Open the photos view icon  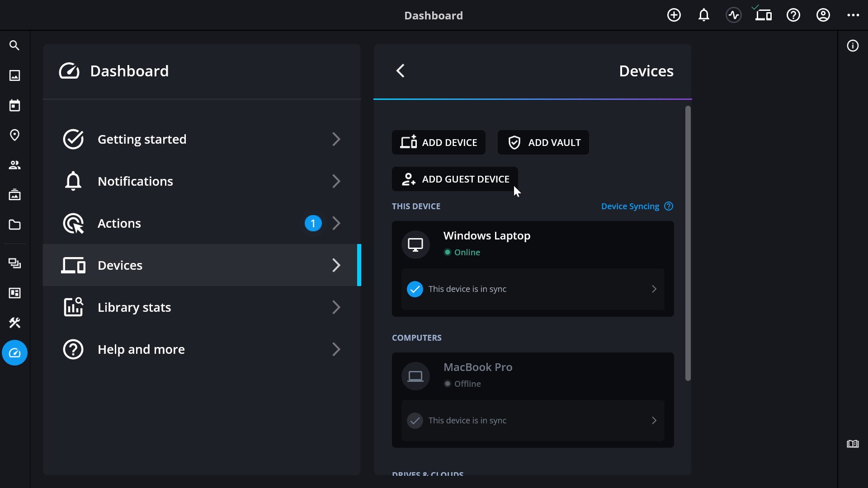[x=14, y=75]
